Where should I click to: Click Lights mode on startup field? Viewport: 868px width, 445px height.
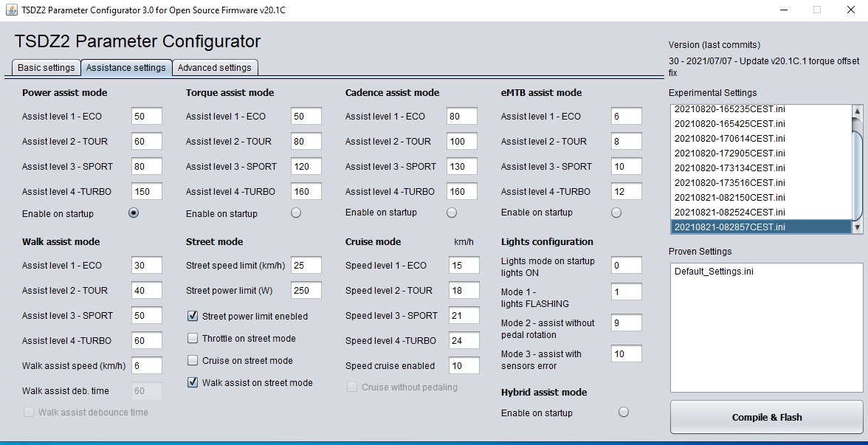click(627, 265)
